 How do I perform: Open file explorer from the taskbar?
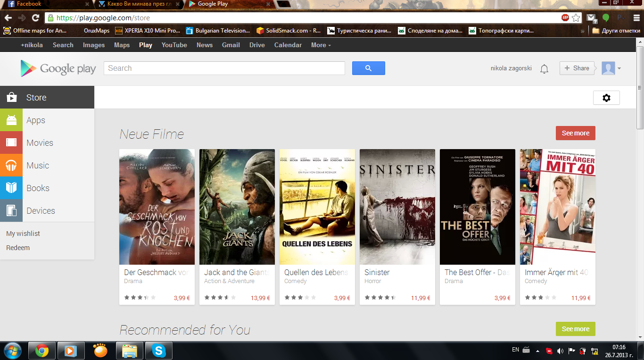pos(130,351)
